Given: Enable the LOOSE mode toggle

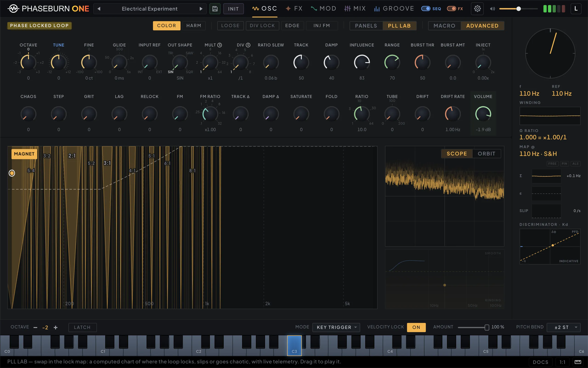Looking at the screenshot, I should (230, 26).
